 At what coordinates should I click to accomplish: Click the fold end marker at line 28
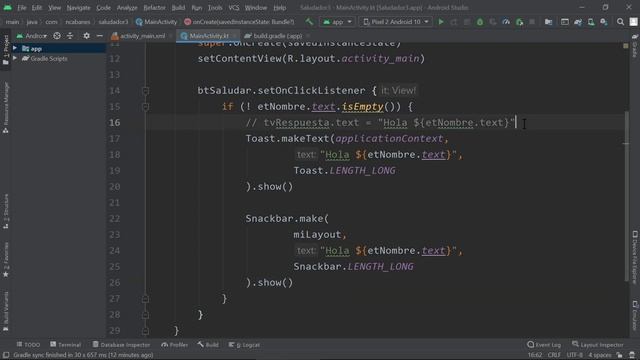coord(145,315)
